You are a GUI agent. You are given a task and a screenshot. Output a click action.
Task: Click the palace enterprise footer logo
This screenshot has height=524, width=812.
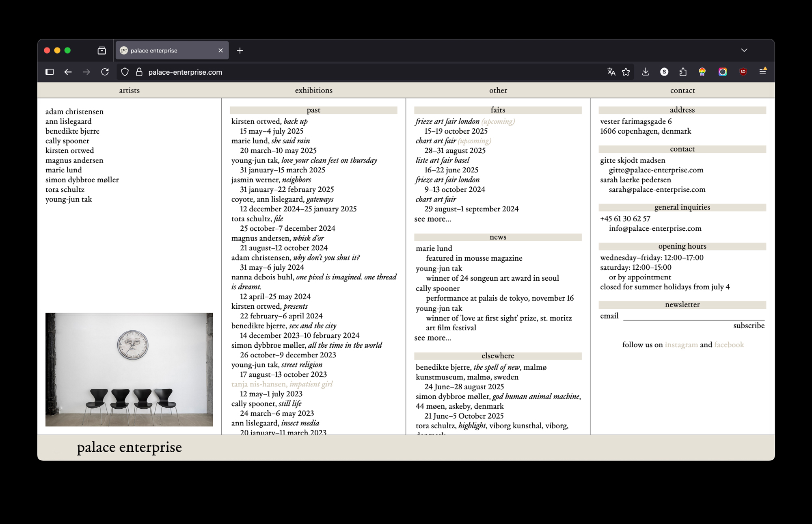click(x=129, y=447)
